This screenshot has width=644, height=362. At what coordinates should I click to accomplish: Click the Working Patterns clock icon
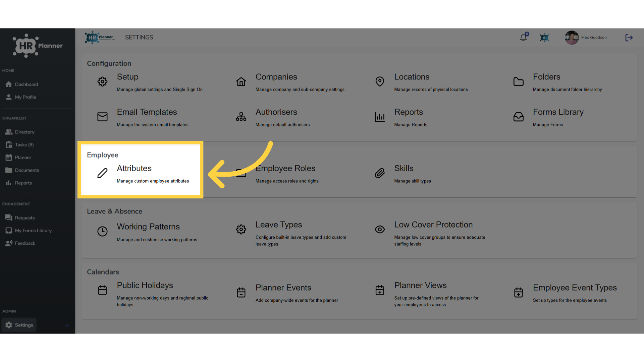(102, 231)
